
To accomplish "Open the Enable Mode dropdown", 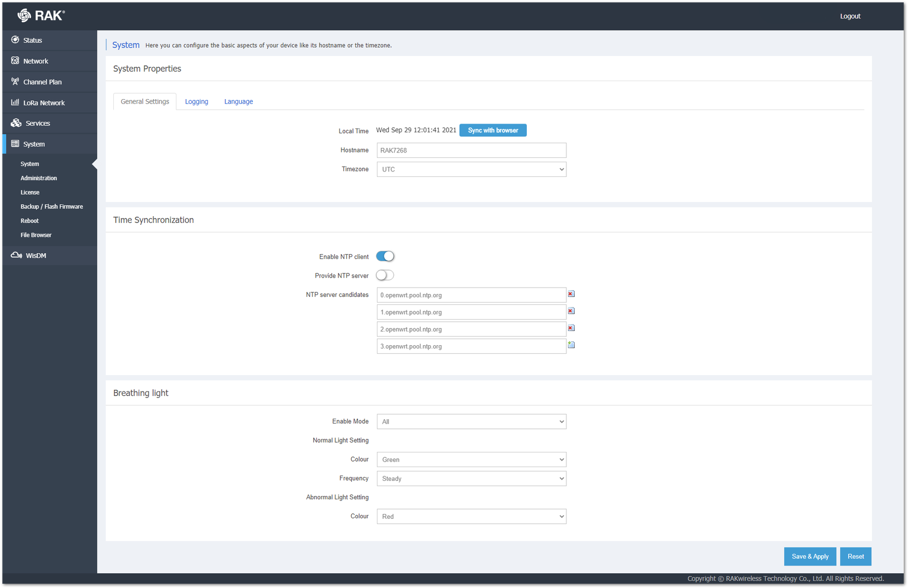I will [472, 421].
